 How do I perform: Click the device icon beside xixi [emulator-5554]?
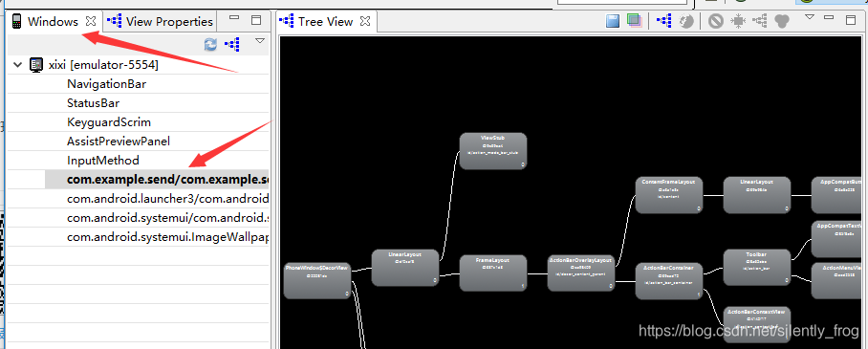36,65
